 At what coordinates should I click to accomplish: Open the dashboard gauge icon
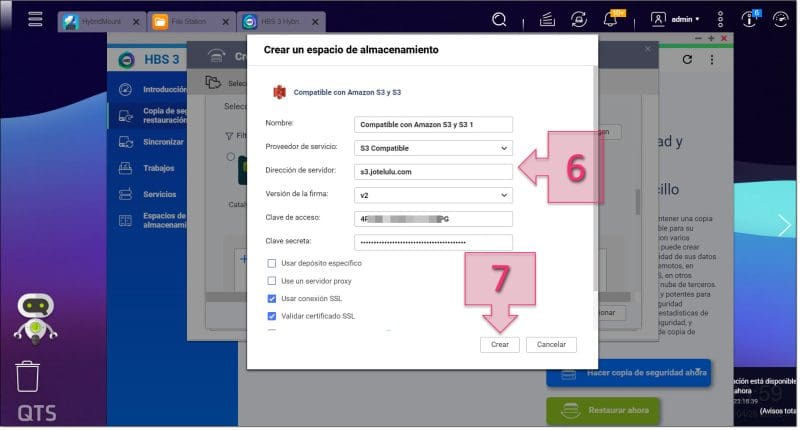(x=780, y=19)
